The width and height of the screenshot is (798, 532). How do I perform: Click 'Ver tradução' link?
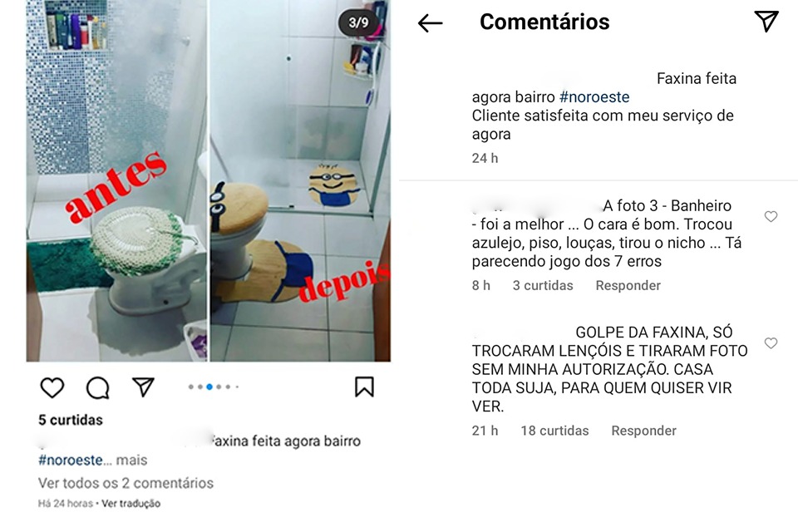(x=131, y=504)
